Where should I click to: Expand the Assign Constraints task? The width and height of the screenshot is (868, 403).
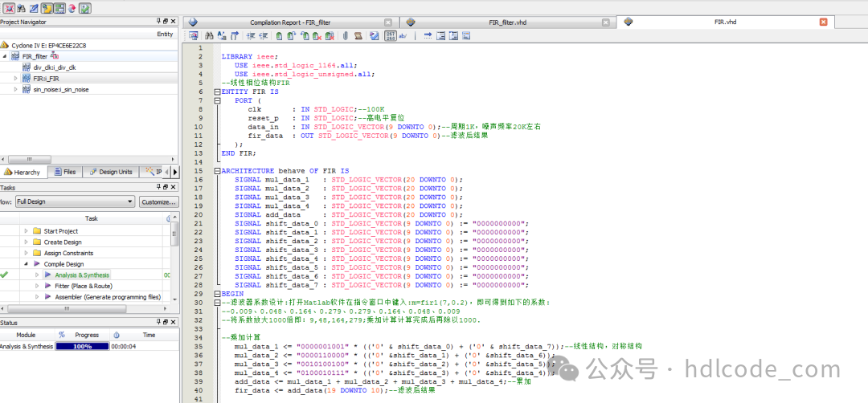coord(26,253)
